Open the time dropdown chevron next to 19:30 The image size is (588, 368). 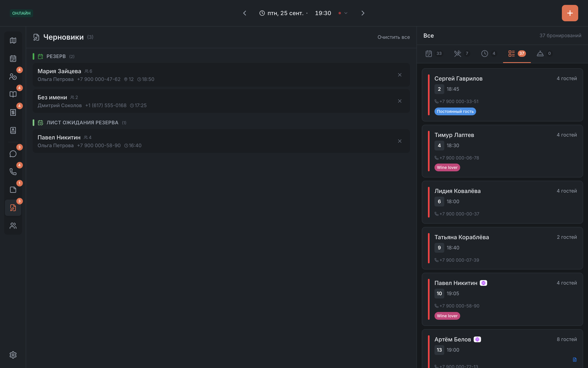coord(346,13)
